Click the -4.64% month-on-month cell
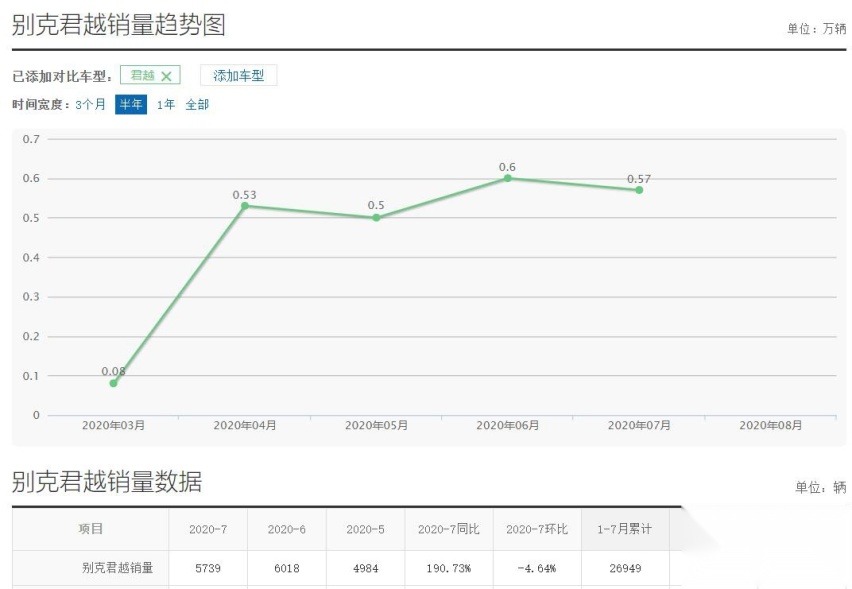Screen dimensions: 852x589 coord(537,568)
